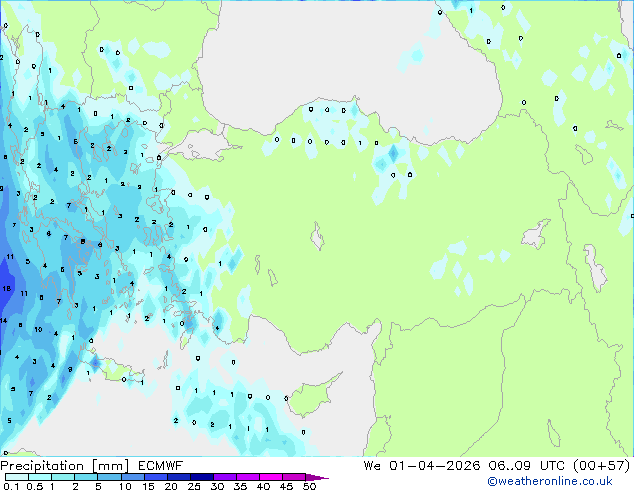The image size is (634, 490).
Task: Click the '50' legend scale label
Action: pyautogui.click(x=309, y=486)
